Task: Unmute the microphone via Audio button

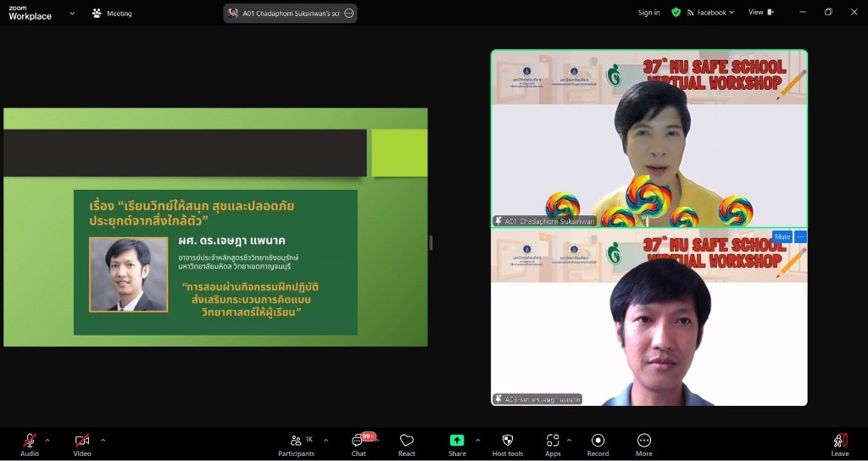Action: (x=30, y=445)
